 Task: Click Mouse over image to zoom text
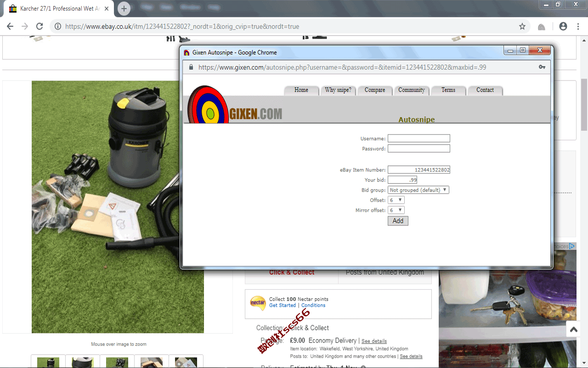pyautogui.click(x=119, y=344)
